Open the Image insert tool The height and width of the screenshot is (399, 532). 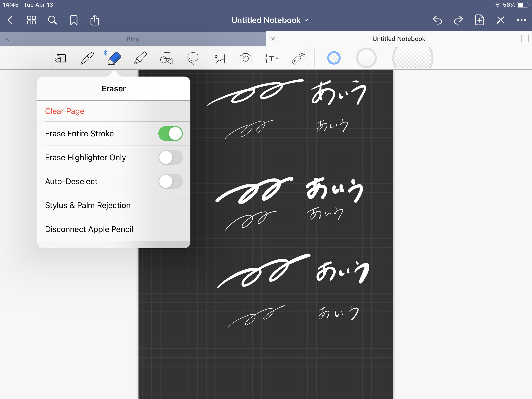[x=219, y=58]
